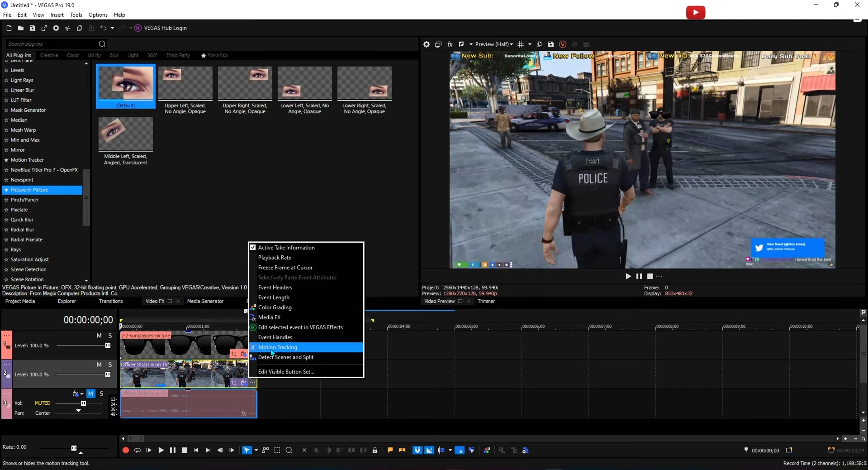Image resolution: width=868 pixels, height=470 pixels.
Task: Toggle favorite star for Quick Blur
Action: 6,220
